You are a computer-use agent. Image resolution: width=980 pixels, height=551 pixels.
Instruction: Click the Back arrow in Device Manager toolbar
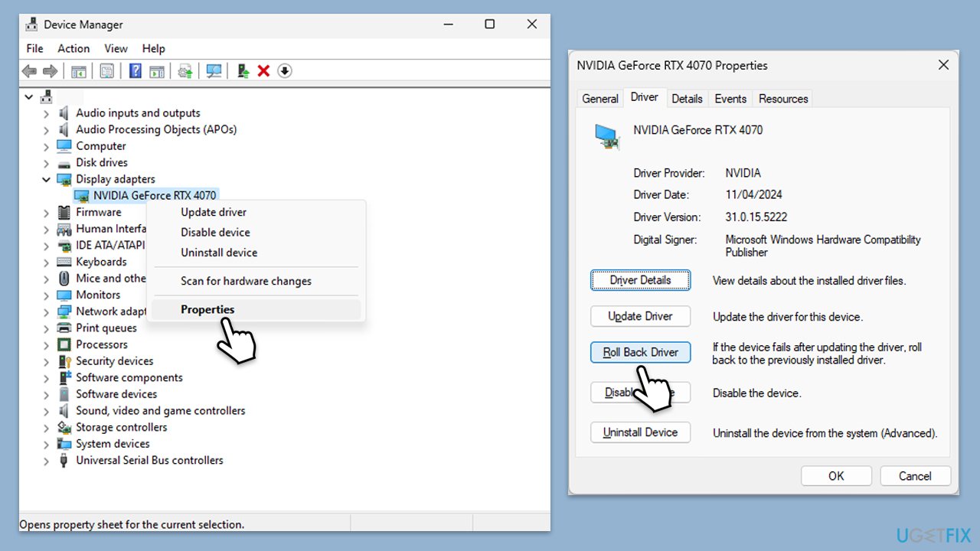(29, 71)
